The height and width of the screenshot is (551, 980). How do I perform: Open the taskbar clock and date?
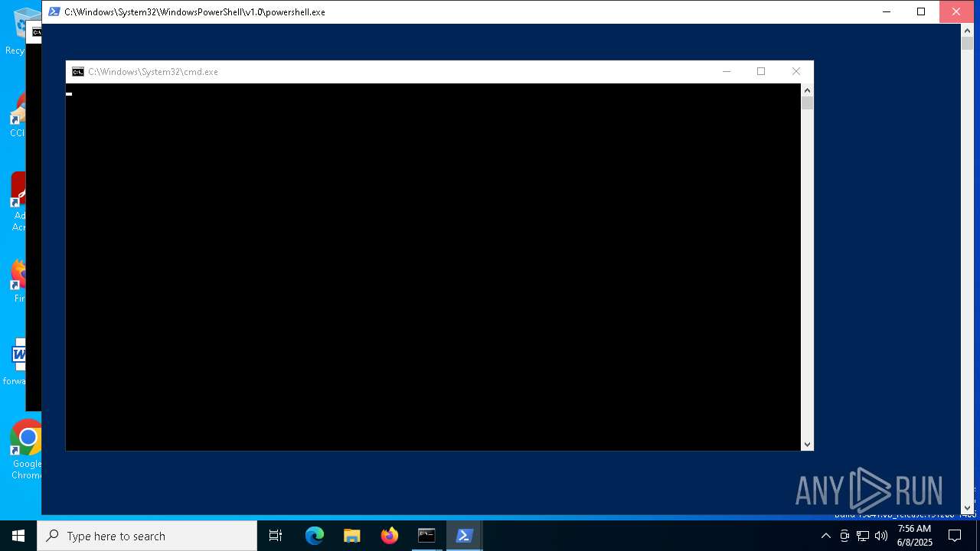pos(915,536)
